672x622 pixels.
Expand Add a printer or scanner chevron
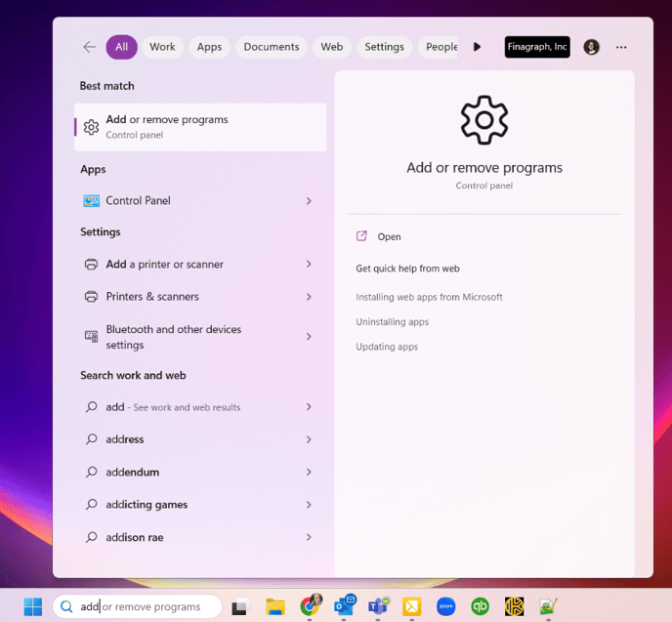(x=309, y=264)
